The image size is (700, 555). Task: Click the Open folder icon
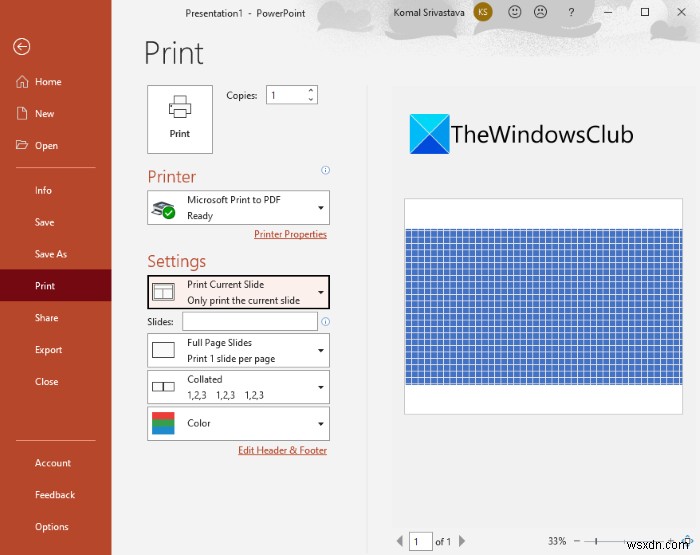21,145
